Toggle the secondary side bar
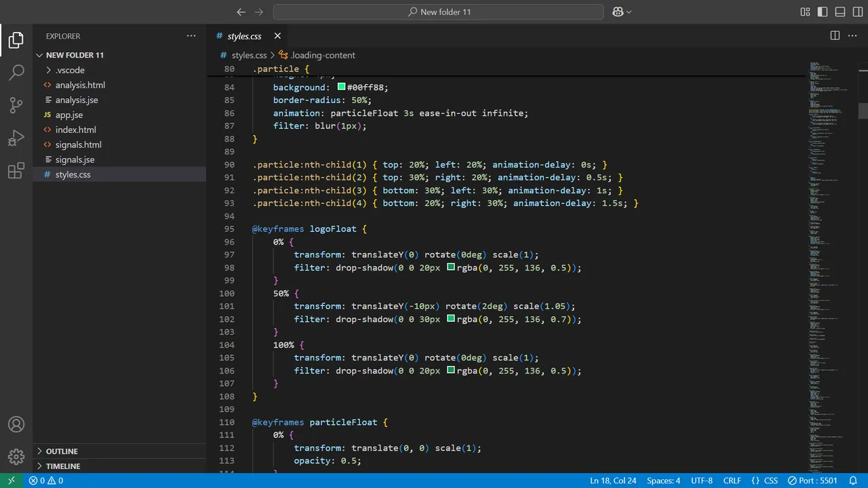Viewport: 868px width, 488px height. 857,12
